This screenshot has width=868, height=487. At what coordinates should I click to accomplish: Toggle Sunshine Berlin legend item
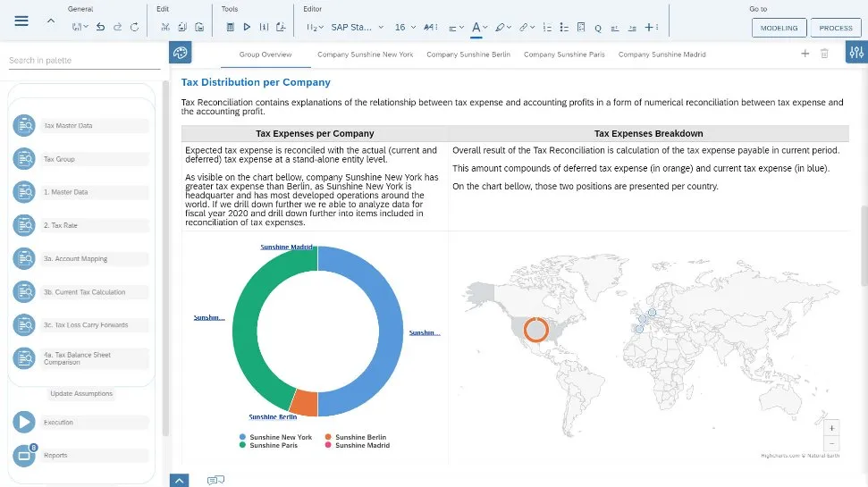click(359, 437)
